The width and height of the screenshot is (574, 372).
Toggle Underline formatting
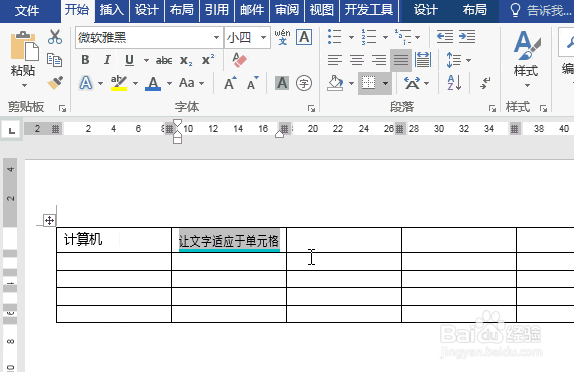(129, 60)
